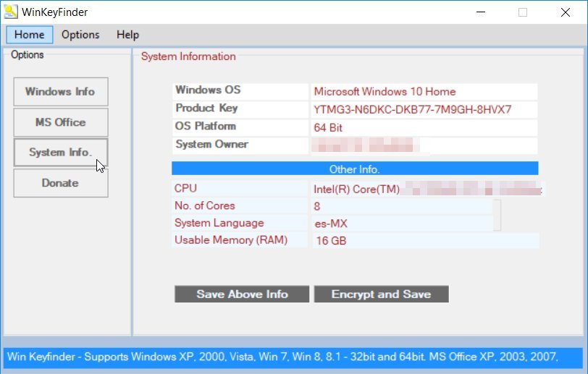Select the product key value field
Image resolution: width=588 pixels, height=374 pixels.
click(424, 109)
